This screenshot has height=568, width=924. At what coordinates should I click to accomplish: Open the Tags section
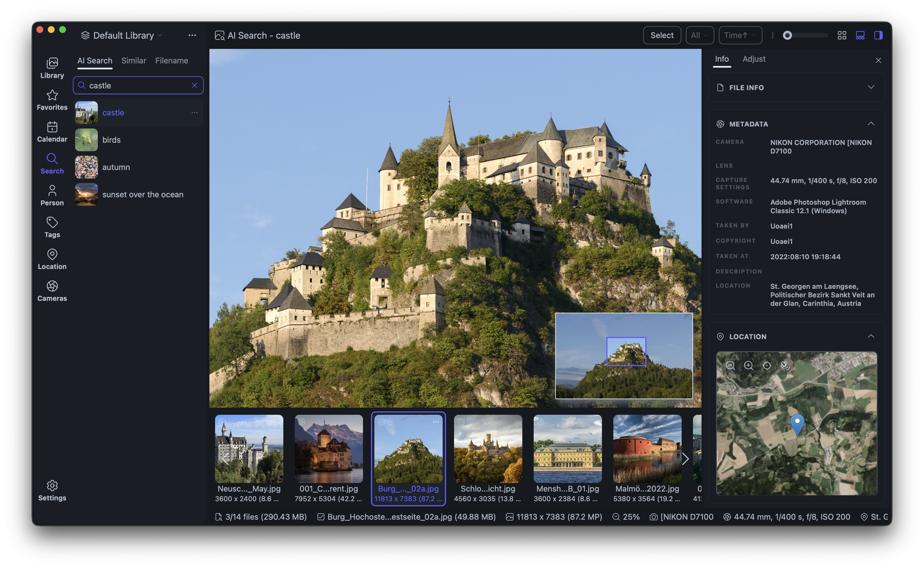coord(52,227)
